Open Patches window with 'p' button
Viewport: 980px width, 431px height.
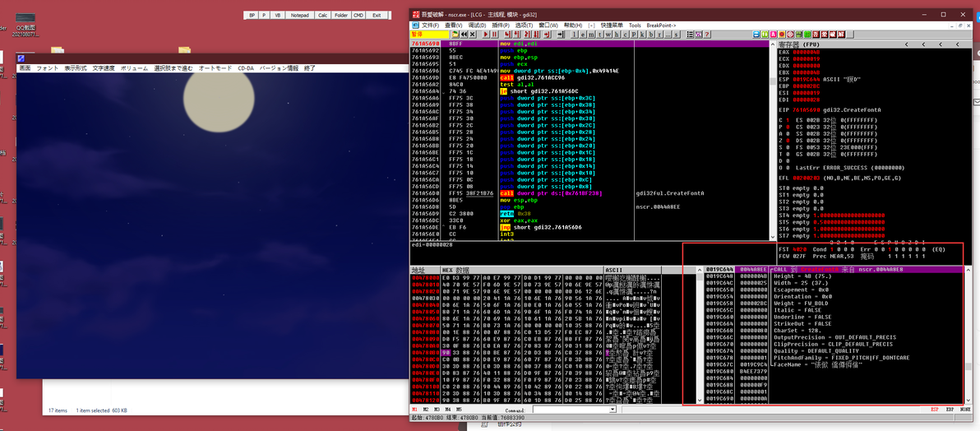(633, 34)
